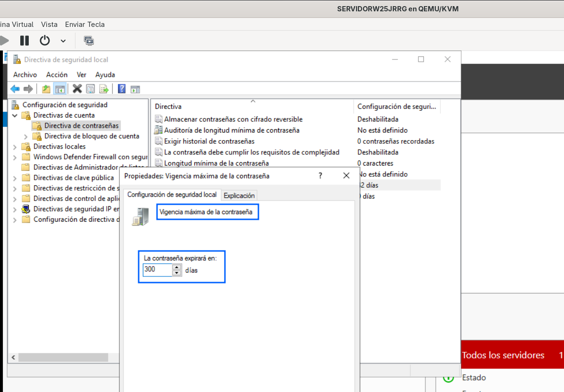Toggle the show/hide action pane icon
This screenshot has height=392, width=564.
(x=135, y=89)
